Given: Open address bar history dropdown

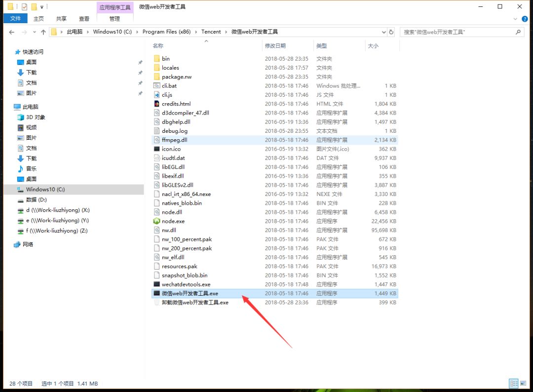Looking at the screenshot, I should [x=384, y=32].
